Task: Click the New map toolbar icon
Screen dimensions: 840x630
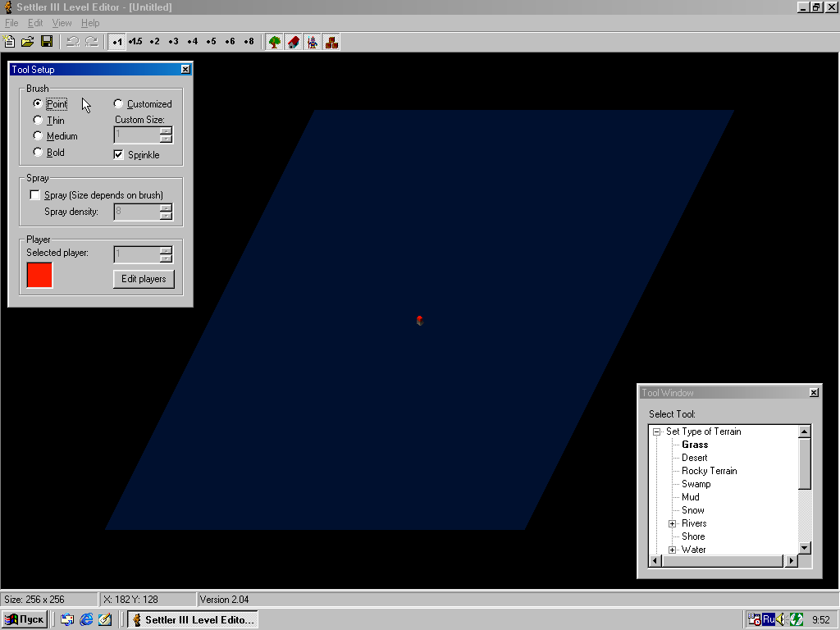Action: [10, 42]
